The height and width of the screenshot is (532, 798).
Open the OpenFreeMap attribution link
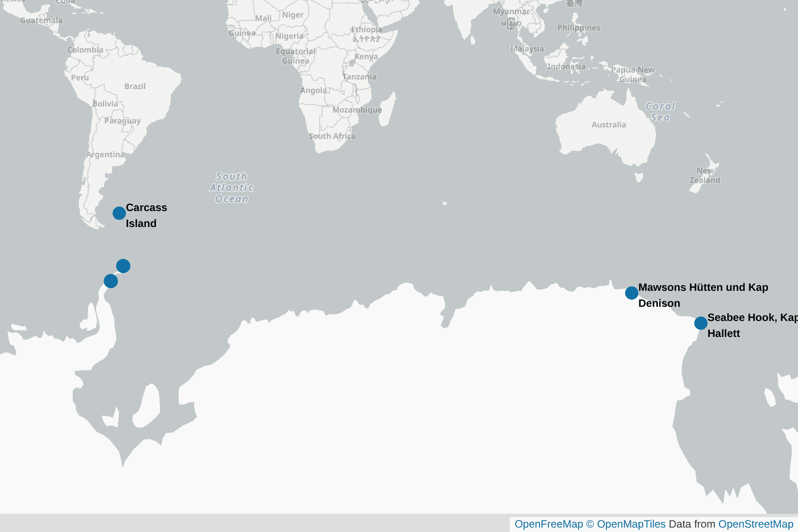coord(548,524)
